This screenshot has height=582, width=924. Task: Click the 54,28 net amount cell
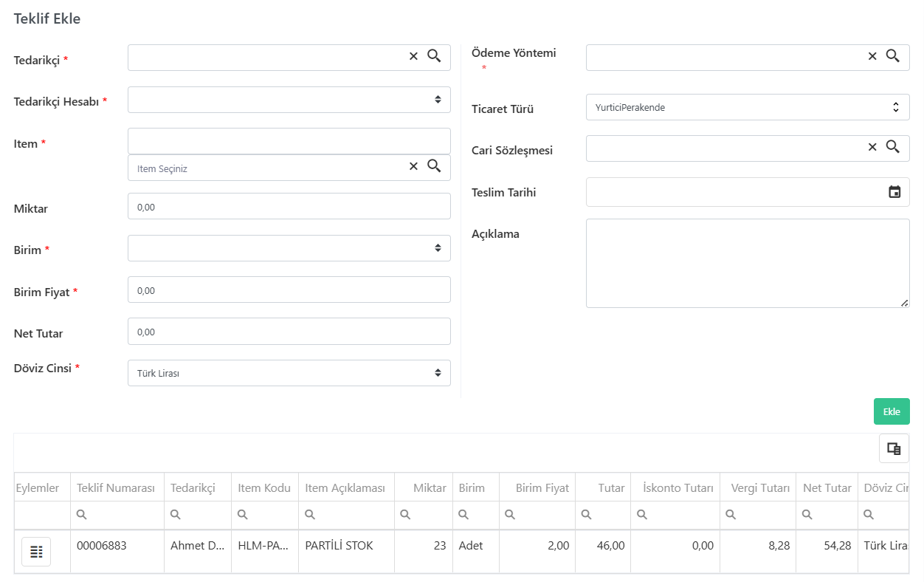click(x=827, y=551)
